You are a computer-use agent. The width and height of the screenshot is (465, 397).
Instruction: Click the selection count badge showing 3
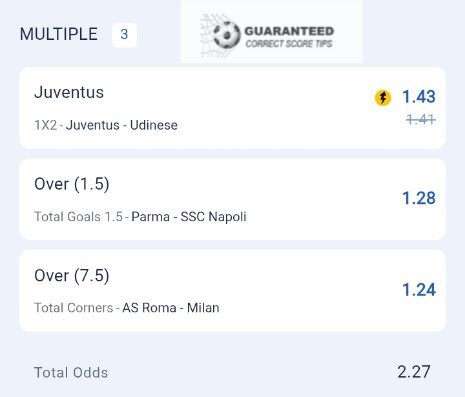(x=124, y=35)
